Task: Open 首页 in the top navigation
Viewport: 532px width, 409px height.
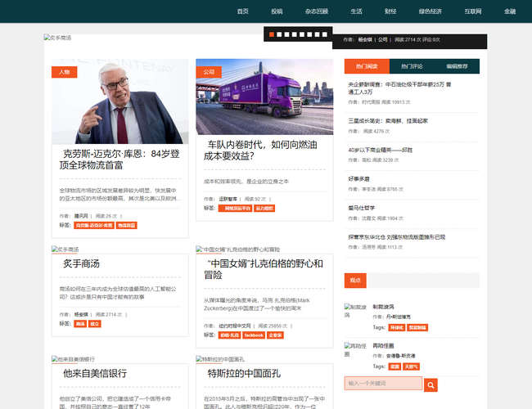Action: coord(242,11)
